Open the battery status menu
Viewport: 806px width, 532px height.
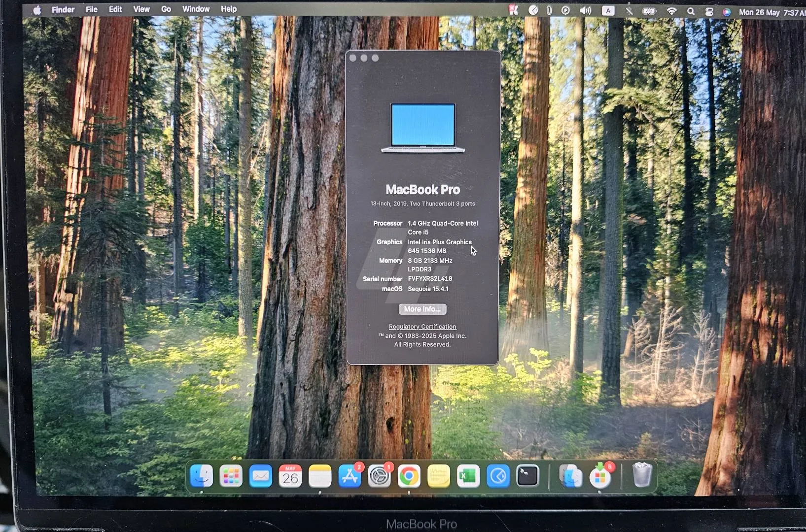(650, 11)
